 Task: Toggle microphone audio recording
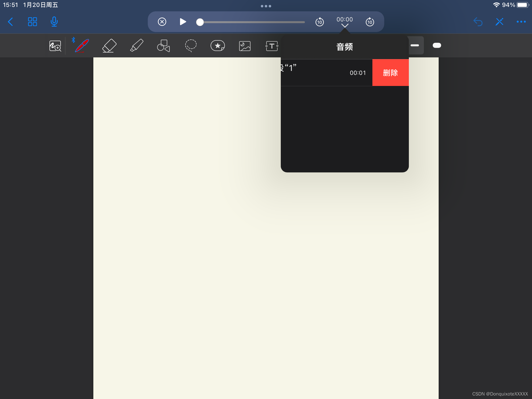point(54,22)
